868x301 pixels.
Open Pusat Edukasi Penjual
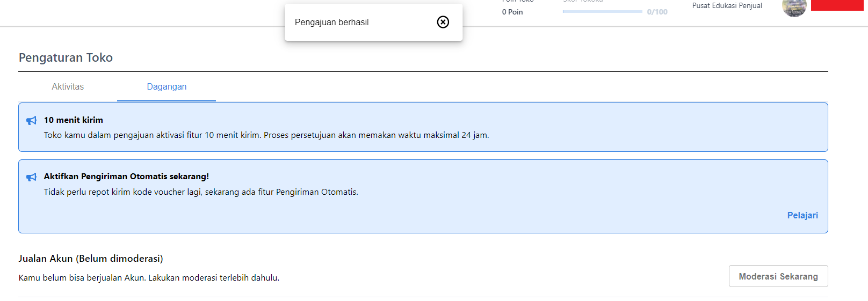[727, 6]
